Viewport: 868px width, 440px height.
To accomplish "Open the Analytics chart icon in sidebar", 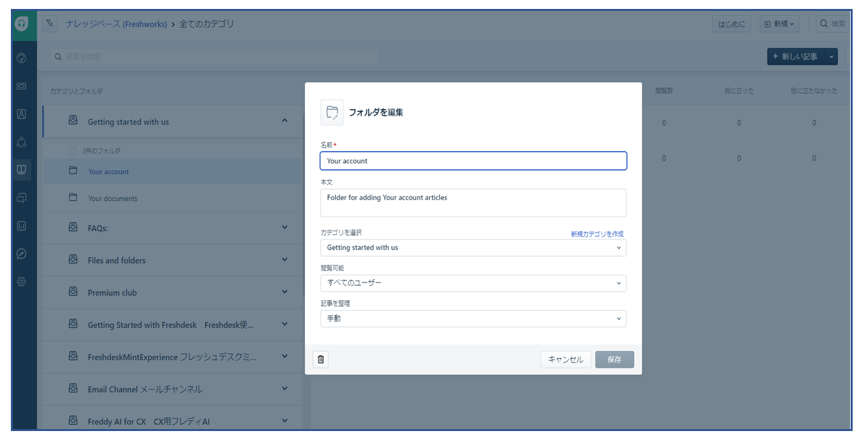I will (21, 225).
